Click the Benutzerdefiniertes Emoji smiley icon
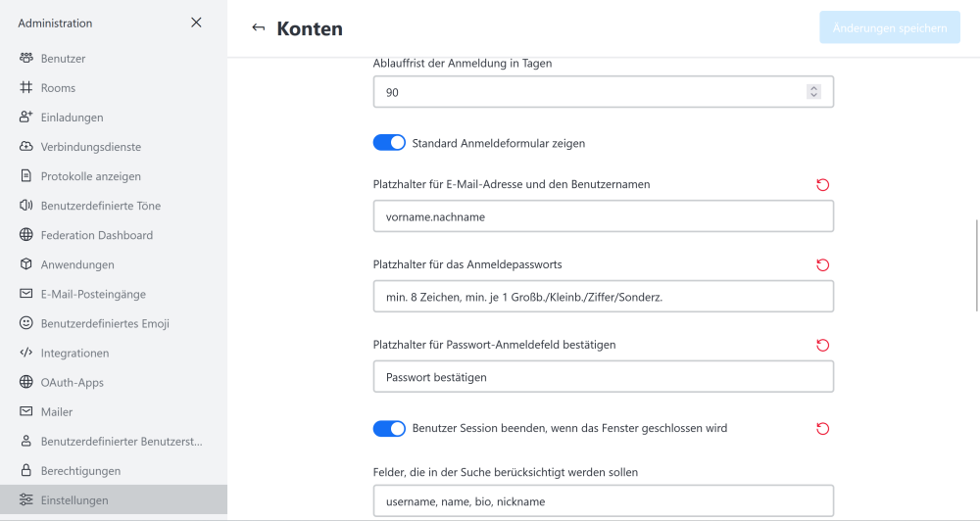 pyautogui.click(x=25, y=322)
